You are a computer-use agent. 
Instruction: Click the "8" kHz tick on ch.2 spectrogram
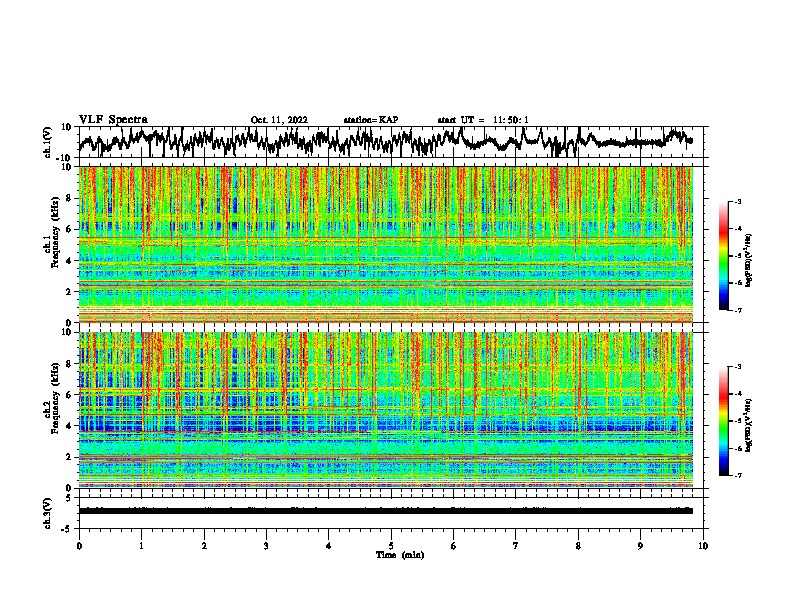pos(70,364)
